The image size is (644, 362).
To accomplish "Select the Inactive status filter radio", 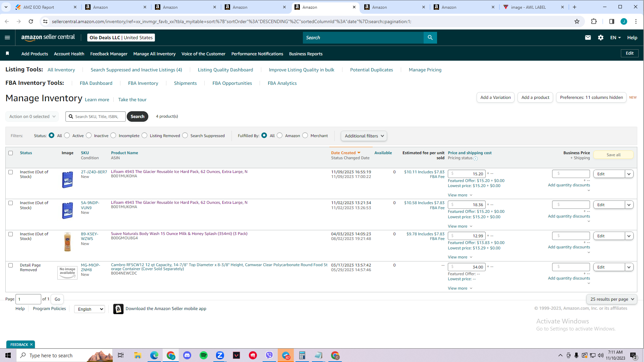I will pyautogui.click(x=89, y=135).
